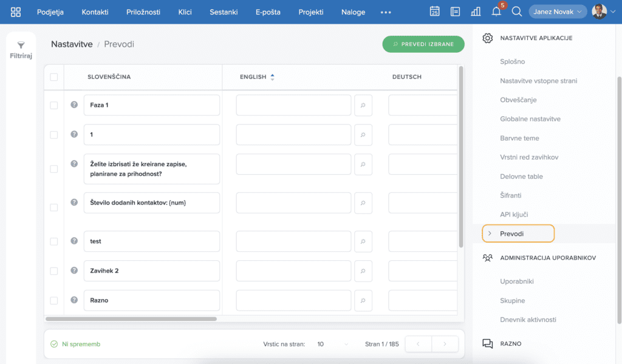Viewport: 622px width, 364px height.
Task: Open the rows per page dropdown
Action: [x=332, y=344]
